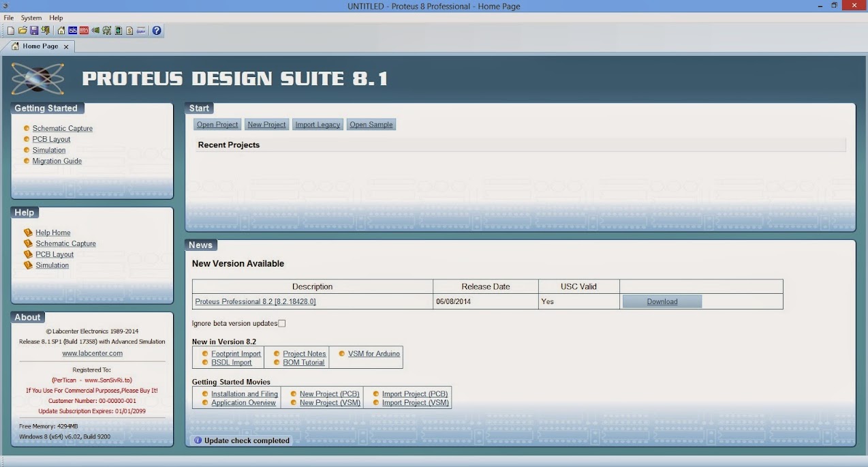Click the Import Legacy button
The image size is (868, 467).
point(317,125)
